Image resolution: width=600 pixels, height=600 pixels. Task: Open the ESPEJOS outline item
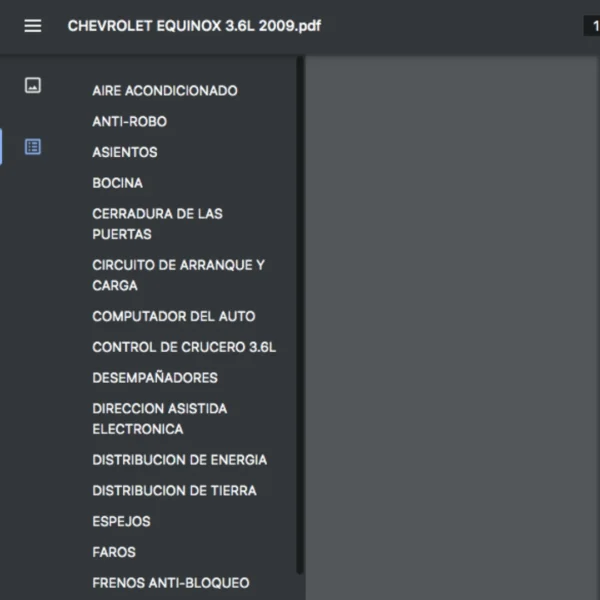pos(121,522)
